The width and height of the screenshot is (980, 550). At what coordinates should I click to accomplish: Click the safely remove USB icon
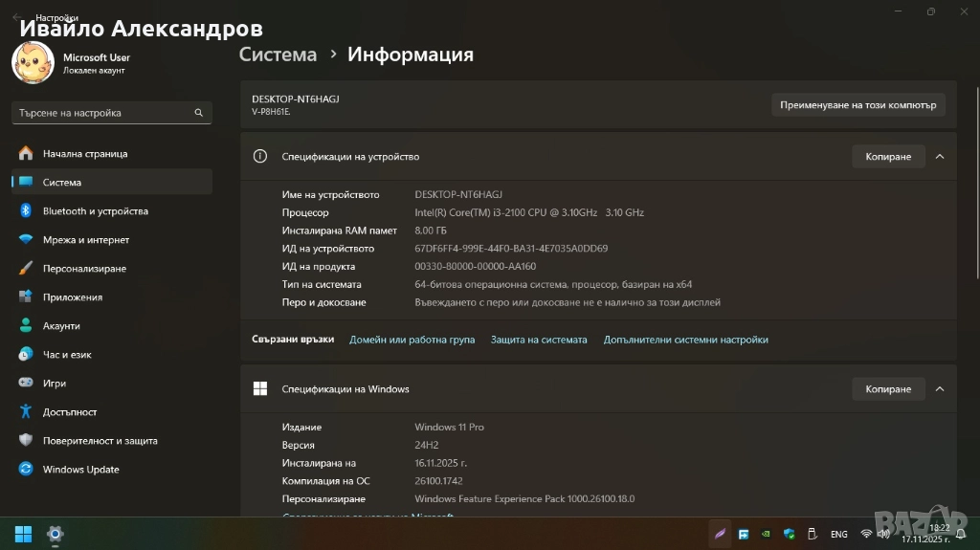pos(813,534)
